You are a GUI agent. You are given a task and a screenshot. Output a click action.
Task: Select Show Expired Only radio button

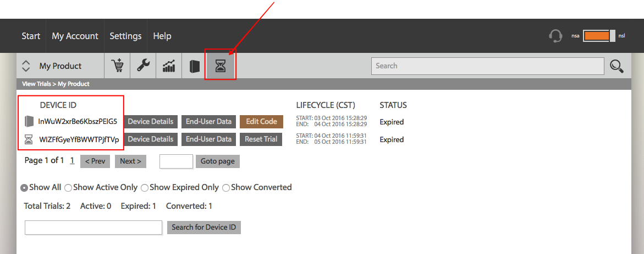[x=145, y=188]
